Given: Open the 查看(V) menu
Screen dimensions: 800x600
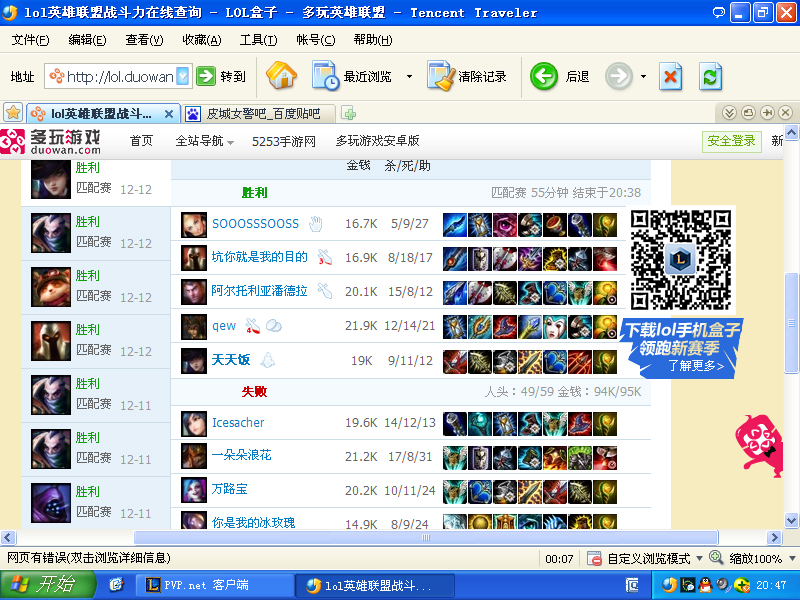Looking at the screenshot, I should click(144, 40).
